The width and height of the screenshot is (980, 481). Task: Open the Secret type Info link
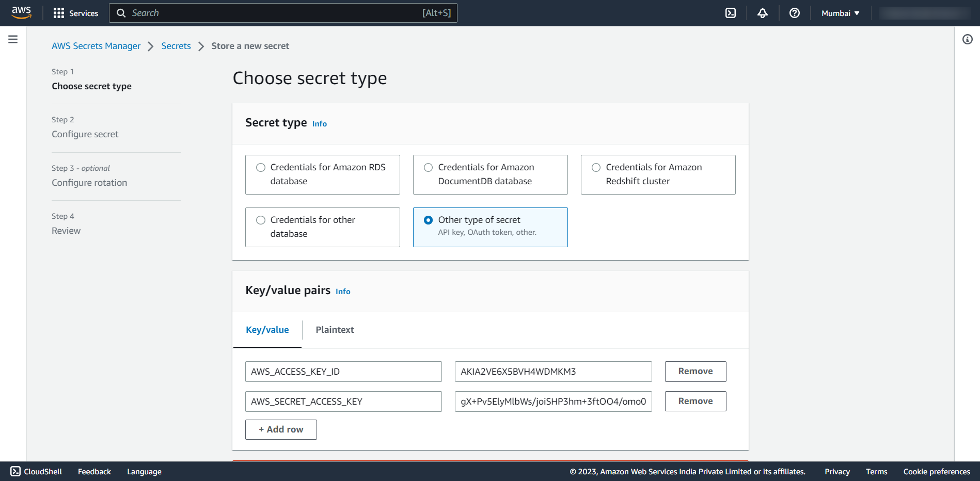coord(320,124)
